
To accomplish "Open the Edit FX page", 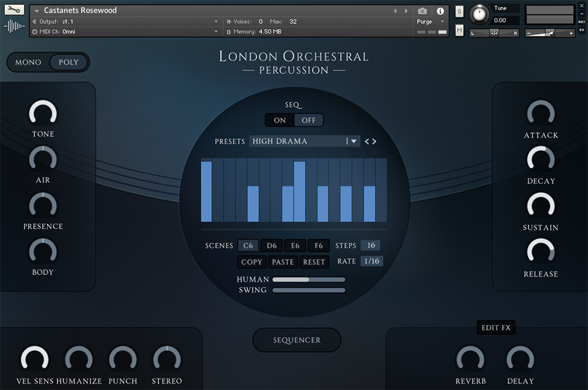I will point(496,328).
